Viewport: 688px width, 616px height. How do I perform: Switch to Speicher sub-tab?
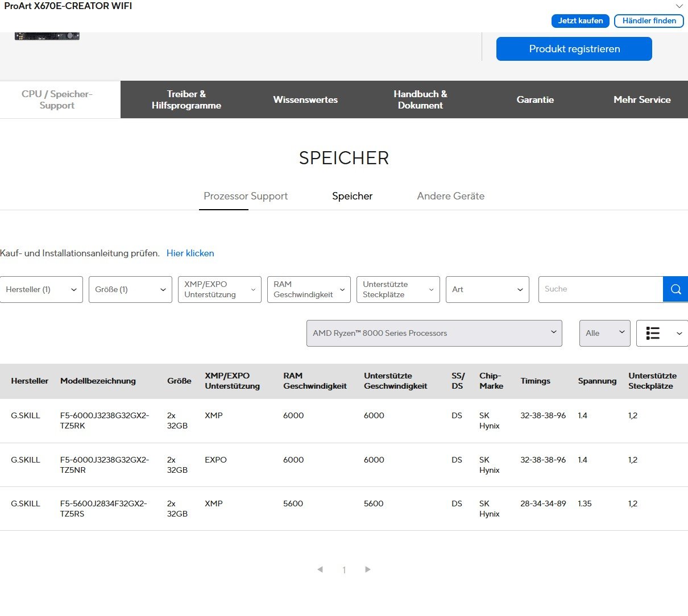353,196
